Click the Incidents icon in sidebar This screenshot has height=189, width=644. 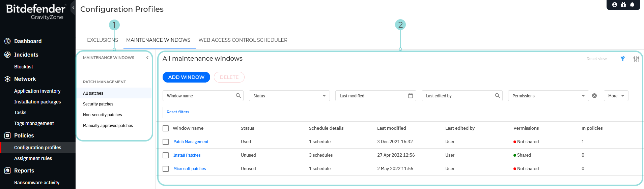coord(7,55)
